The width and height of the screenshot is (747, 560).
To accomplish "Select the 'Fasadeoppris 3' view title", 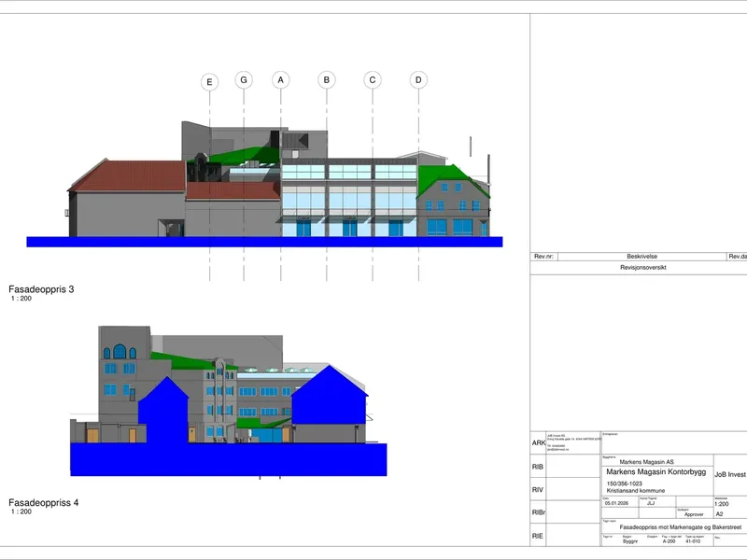I will (x=41, y=289).
